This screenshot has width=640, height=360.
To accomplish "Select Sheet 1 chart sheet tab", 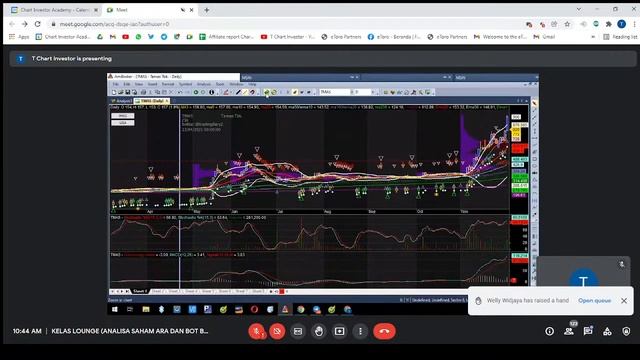I will [x=140, y=291].
